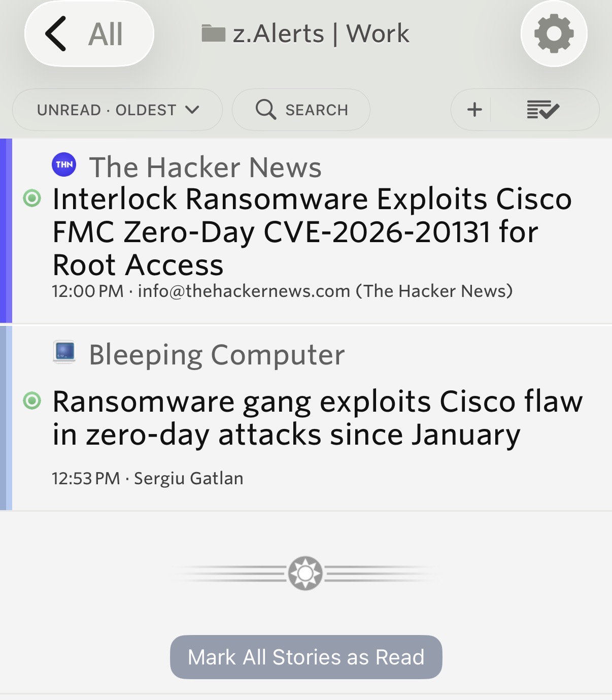The height and width of the screenshot is (700, 612).
Task: Tap the z.Alerts folder icon
Action: [x=213, y=34]
